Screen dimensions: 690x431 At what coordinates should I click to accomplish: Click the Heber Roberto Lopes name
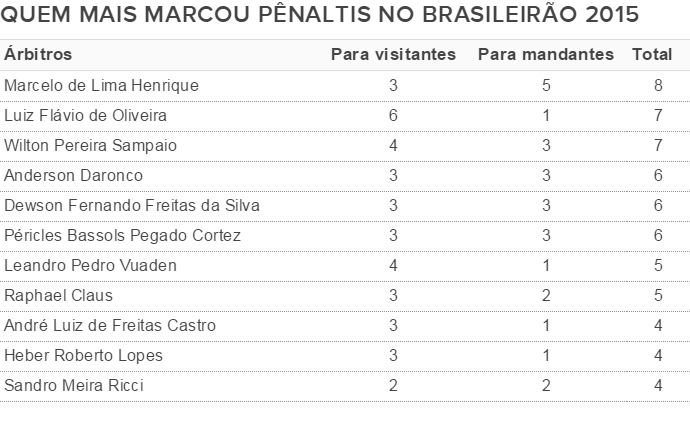[84, 356]
